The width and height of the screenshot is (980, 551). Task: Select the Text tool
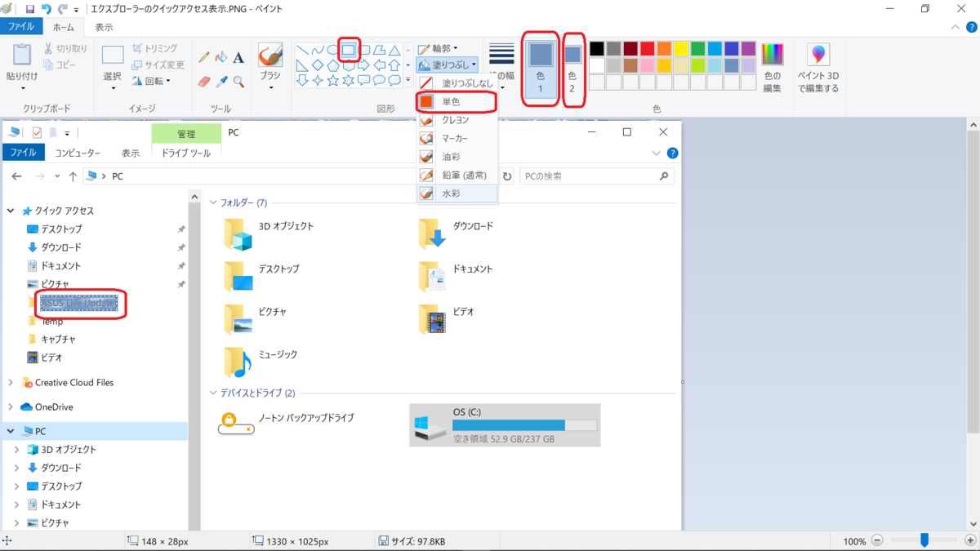[238, 57]
